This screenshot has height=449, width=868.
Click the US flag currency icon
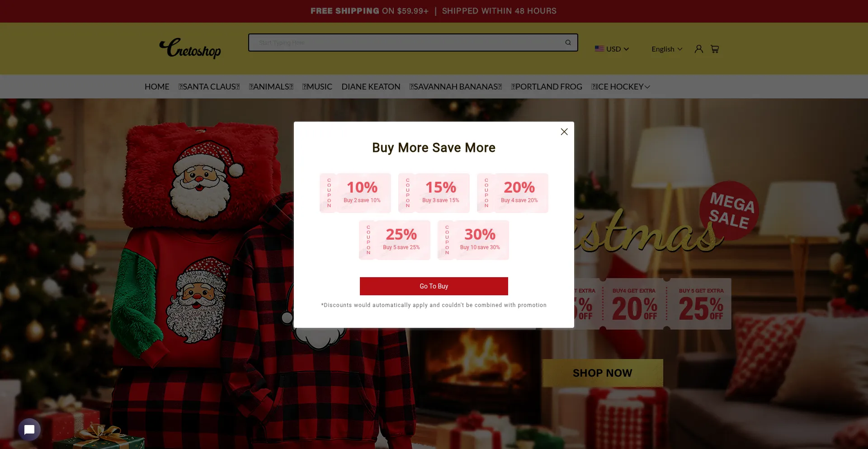(599, 49)
